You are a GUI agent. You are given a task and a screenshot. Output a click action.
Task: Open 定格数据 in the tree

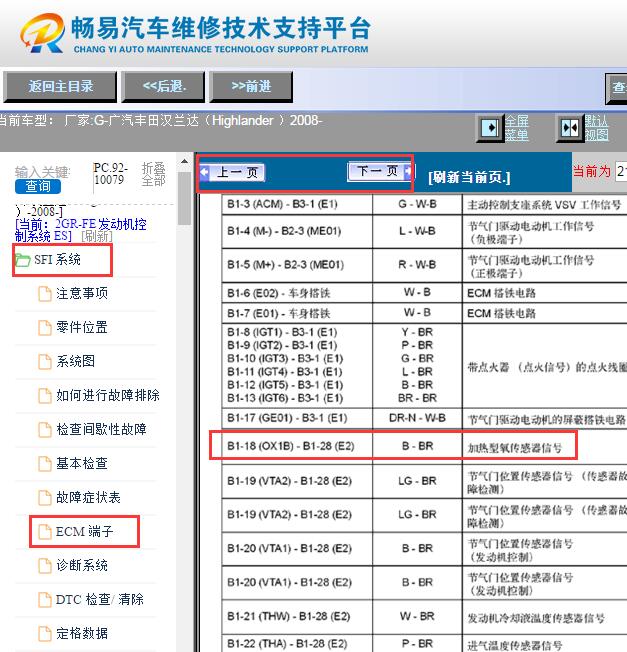(x=82, y=633)
